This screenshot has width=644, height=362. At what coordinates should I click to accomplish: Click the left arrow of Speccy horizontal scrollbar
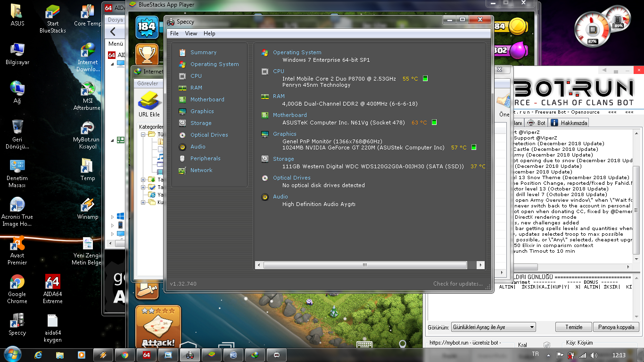[x=259, y=265]
